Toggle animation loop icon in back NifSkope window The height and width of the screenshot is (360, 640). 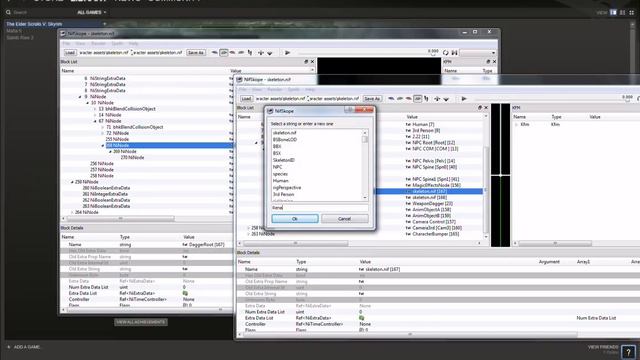[x=446, y=53]
